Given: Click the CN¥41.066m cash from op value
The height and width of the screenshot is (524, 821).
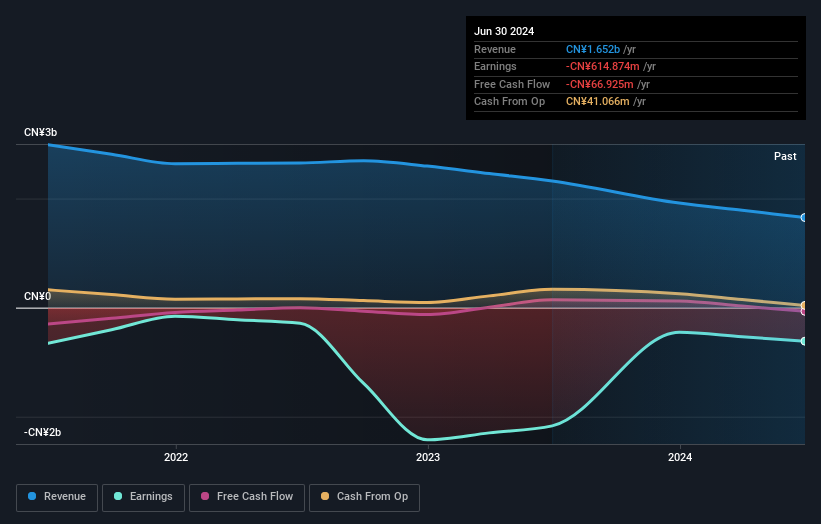Looking at the screenshot, I should click(x=597, y=102).
